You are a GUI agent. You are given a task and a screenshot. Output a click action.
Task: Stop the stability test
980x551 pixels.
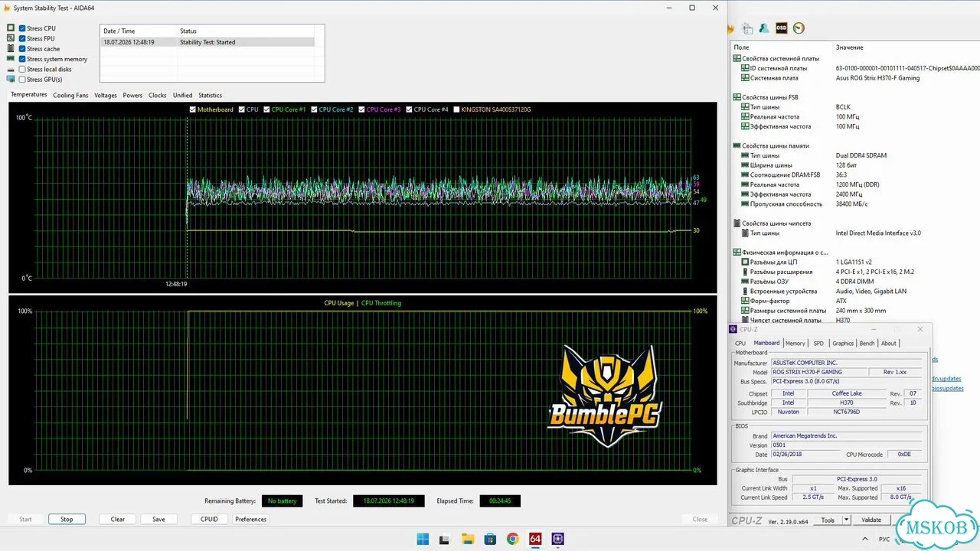[x=67, y=519]
